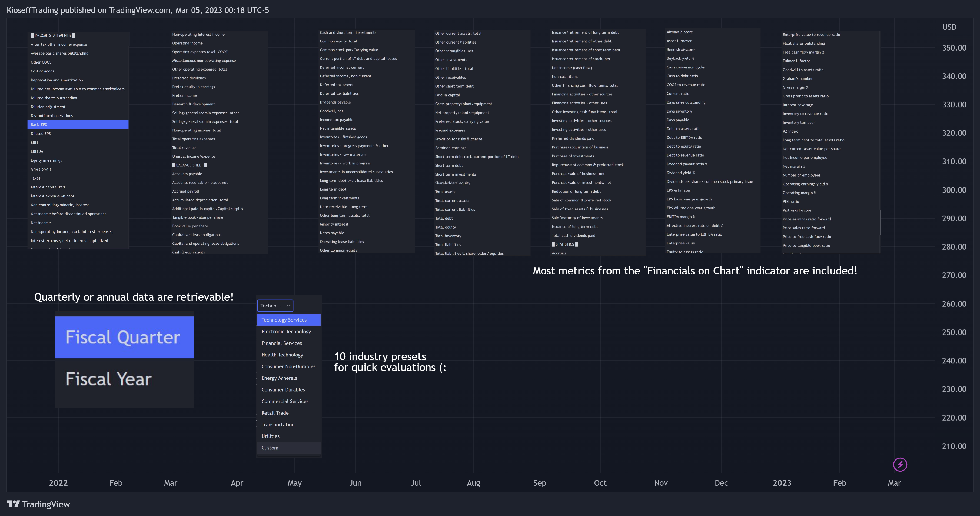Click scrollbar of rightmost statistics list

click(x=880, y=223)
